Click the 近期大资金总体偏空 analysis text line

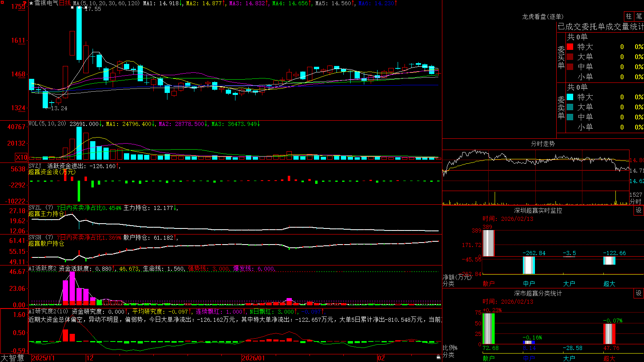click(x=235, y=319)
